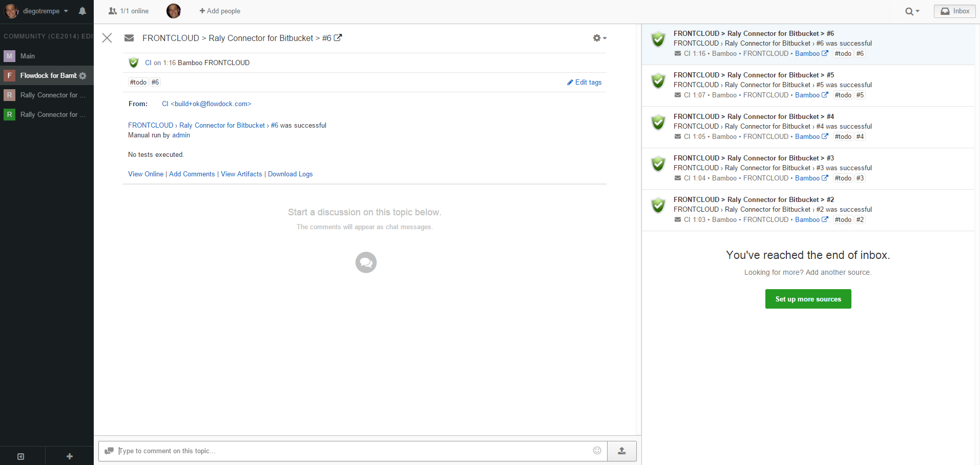Open Raly Connector for Bitbucket link
Image resolution: width=980 pixels, height=465 pixels.
[222, 125]
